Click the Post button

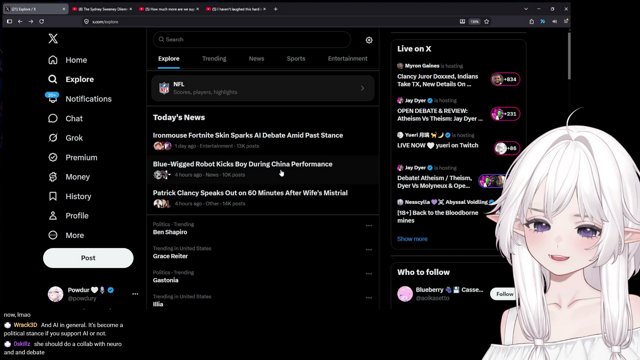pyautogui.click(x=88, y=258)
